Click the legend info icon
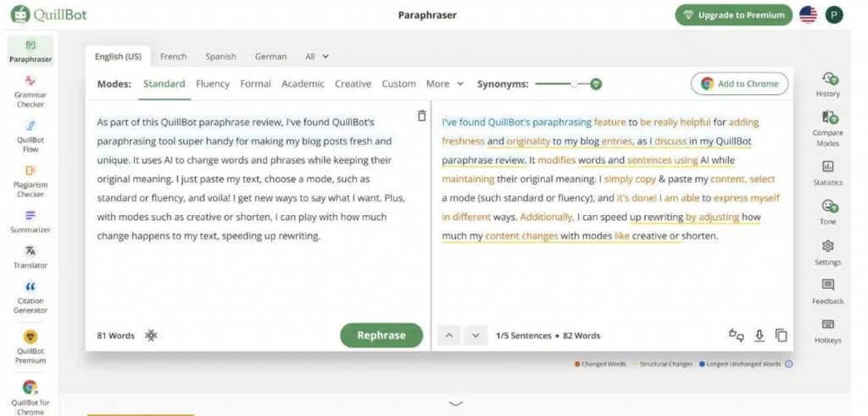Image resolution: width=868 pixels, height=416 pixels. point(789,364)
